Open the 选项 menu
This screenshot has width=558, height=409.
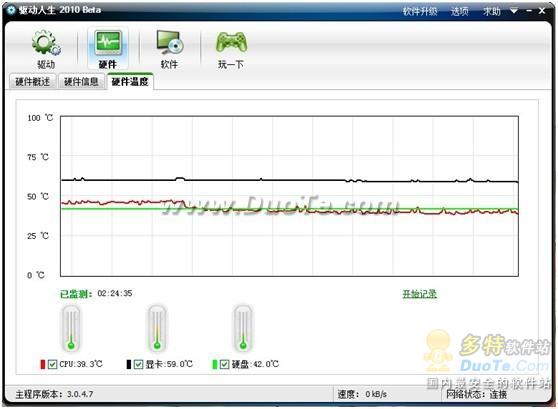point(459,11)
